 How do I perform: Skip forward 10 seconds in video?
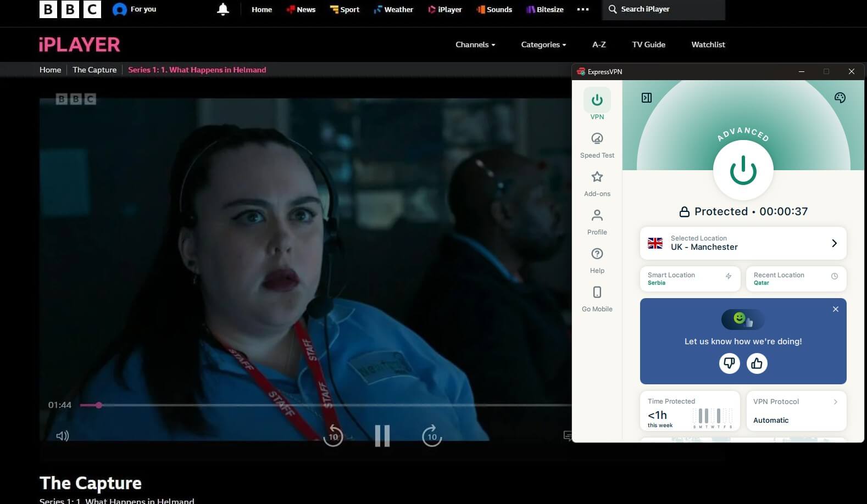click(432, 436)
